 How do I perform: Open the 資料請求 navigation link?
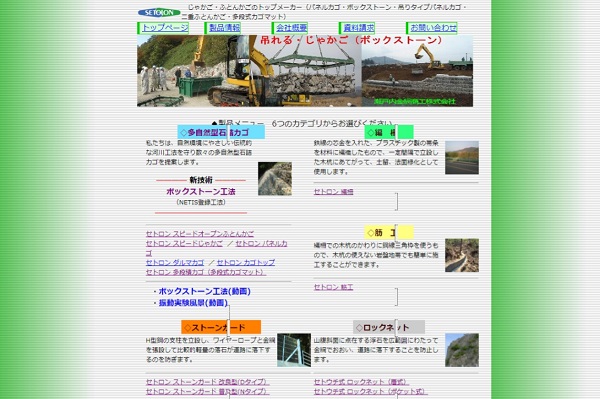click(x=359, y=28)
